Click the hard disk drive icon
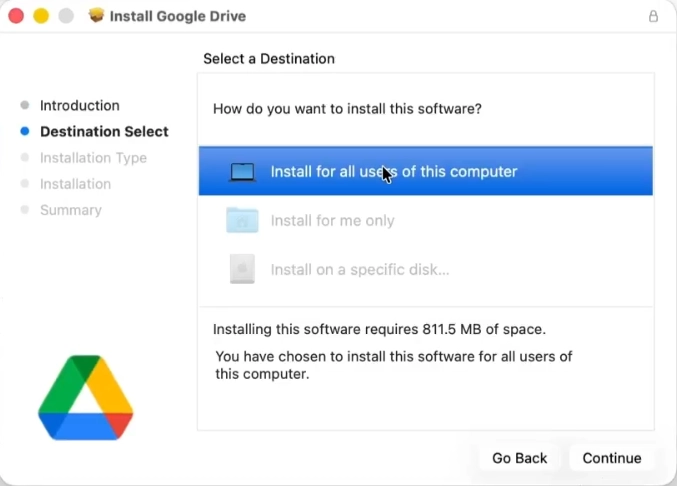 pos(242,269)
